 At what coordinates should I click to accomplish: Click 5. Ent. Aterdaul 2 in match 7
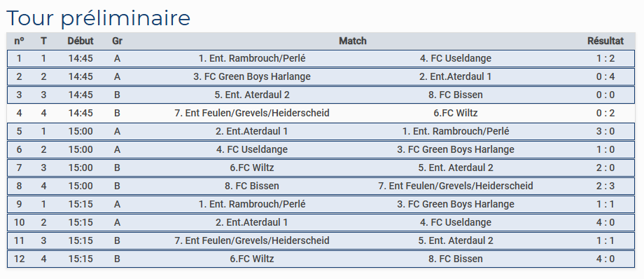coord(456,168)
